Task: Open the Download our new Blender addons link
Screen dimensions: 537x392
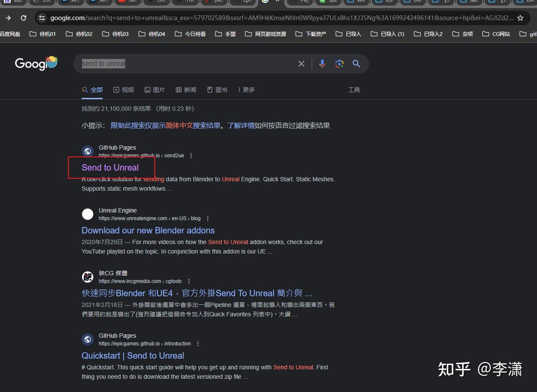Action: (x=148, y=230)
